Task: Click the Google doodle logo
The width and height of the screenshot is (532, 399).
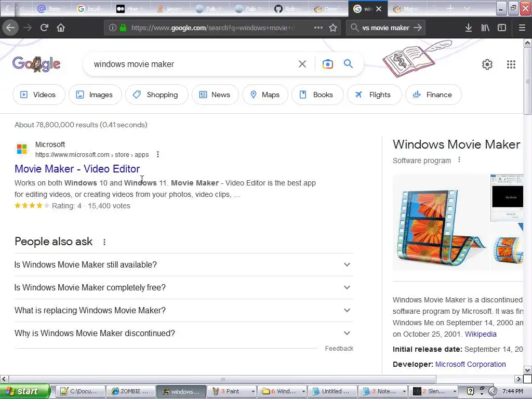Action: pos(37,64)
